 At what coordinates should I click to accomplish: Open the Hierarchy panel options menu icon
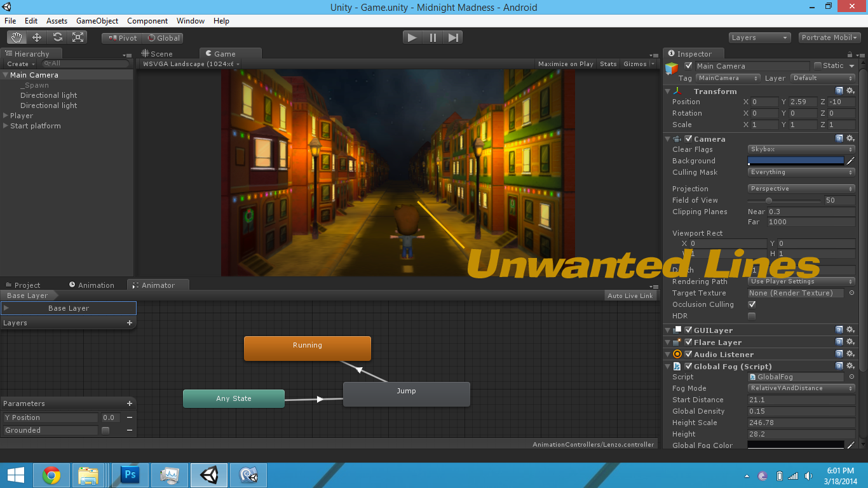[x=128, y=55]
